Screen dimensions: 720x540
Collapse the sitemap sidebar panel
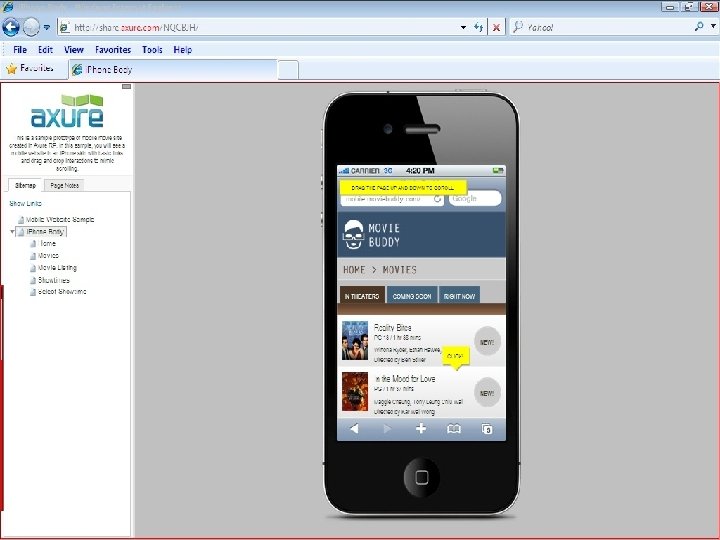[x=127, y=86]
